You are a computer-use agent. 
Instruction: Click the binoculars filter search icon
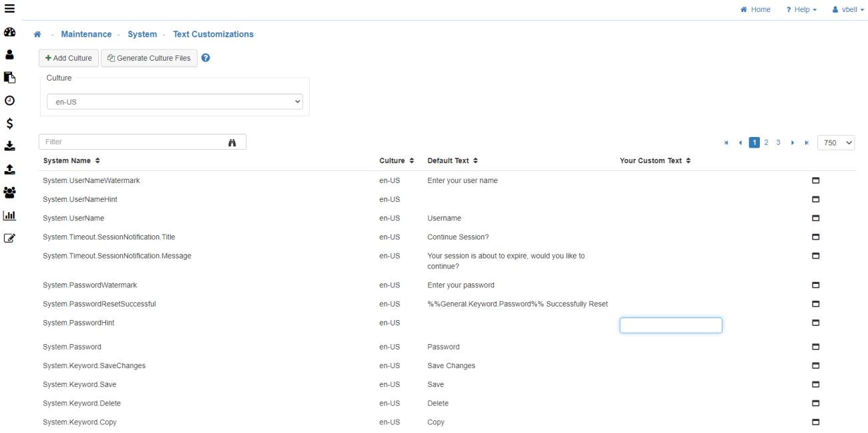(x=232, y=142)
